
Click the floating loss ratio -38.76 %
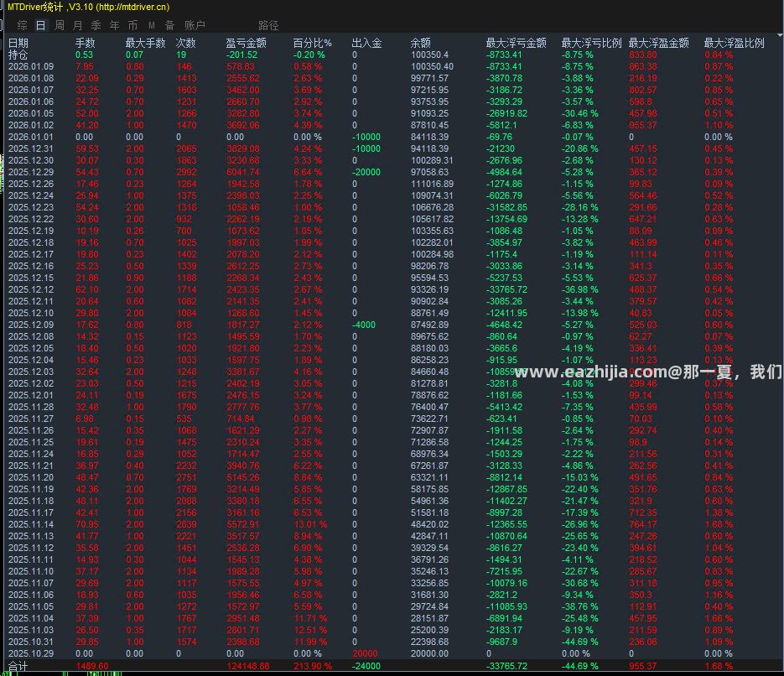point(580,606)
